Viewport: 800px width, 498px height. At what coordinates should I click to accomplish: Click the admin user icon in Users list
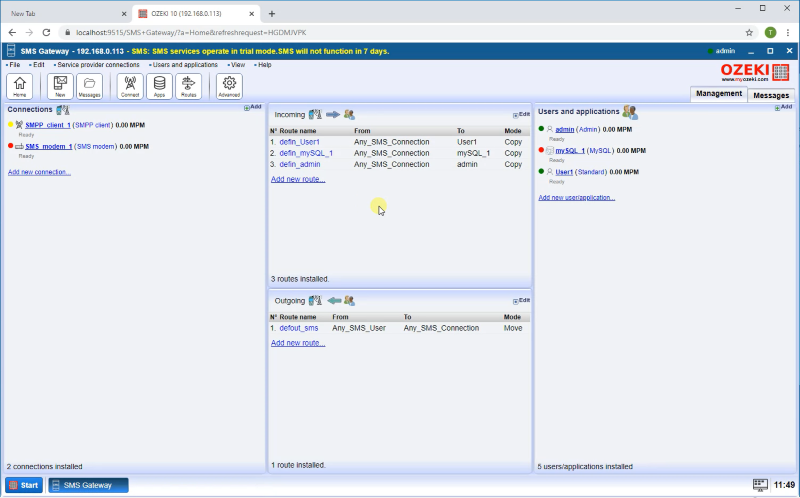click(549, 130)
